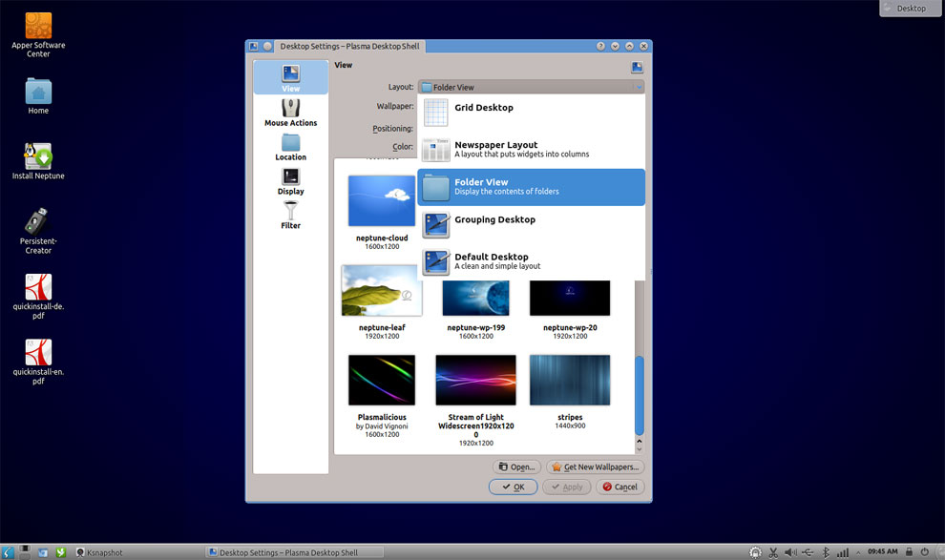Click the pager widget in the taskbar

pos(25,551)
